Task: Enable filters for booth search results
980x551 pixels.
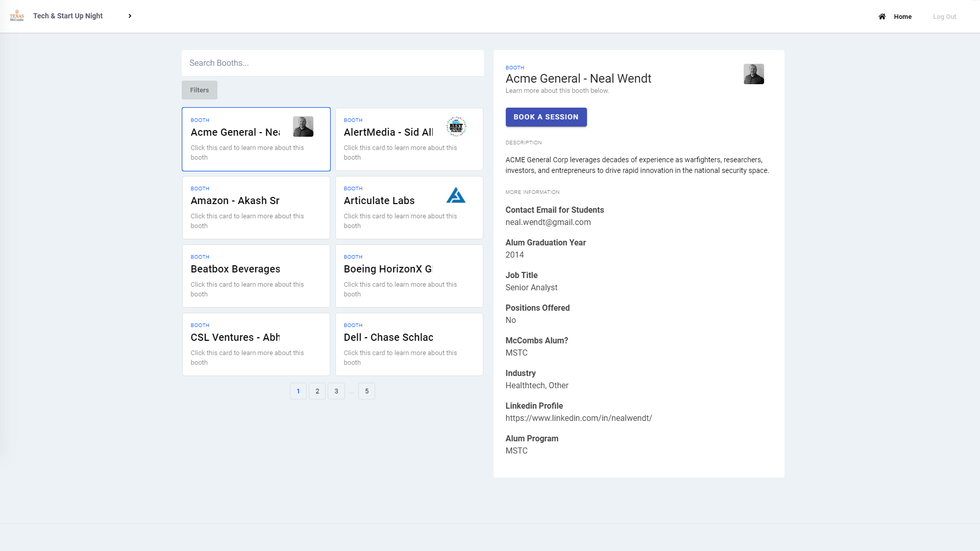Action: tap(199, 89)
